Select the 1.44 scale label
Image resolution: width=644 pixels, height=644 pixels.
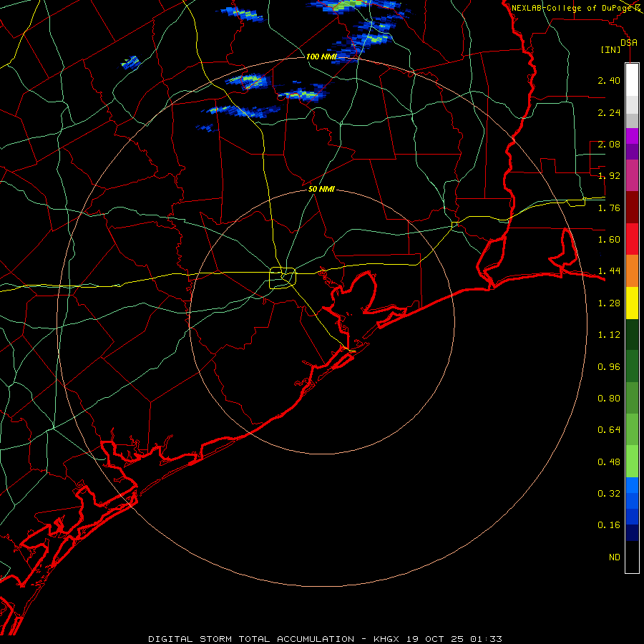[609, 271]
